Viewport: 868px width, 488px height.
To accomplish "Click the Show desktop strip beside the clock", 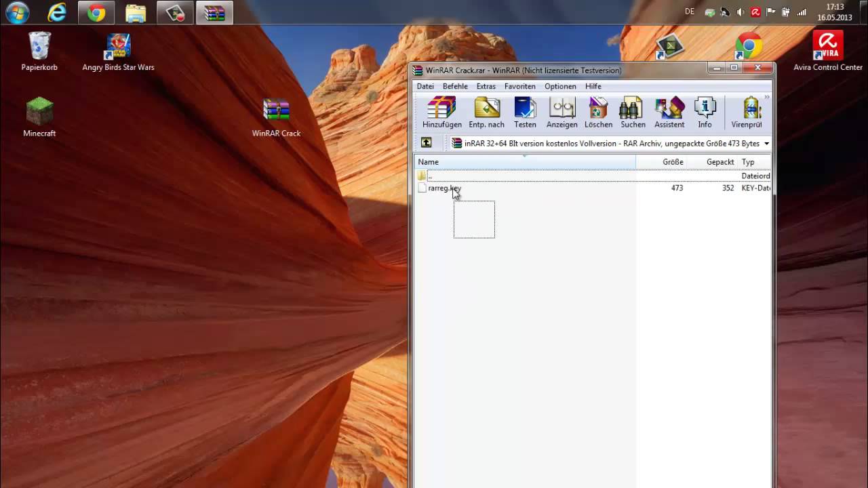I will (x=863, y=12).
